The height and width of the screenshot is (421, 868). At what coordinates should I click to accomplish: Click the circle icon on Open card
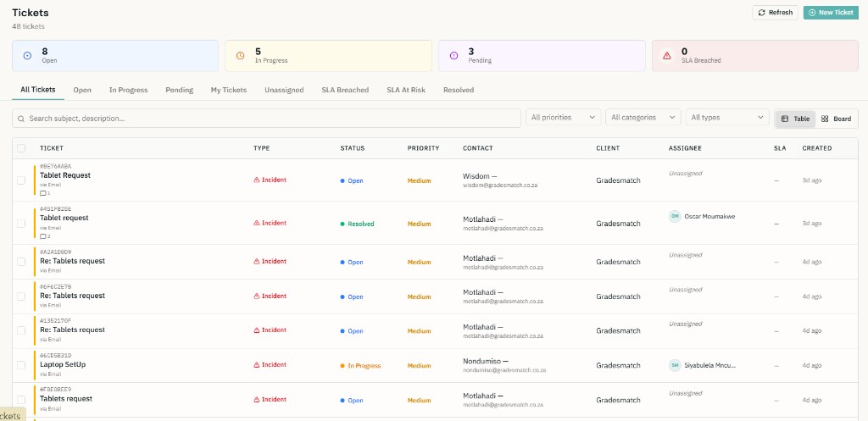click(x=27, y=55)
